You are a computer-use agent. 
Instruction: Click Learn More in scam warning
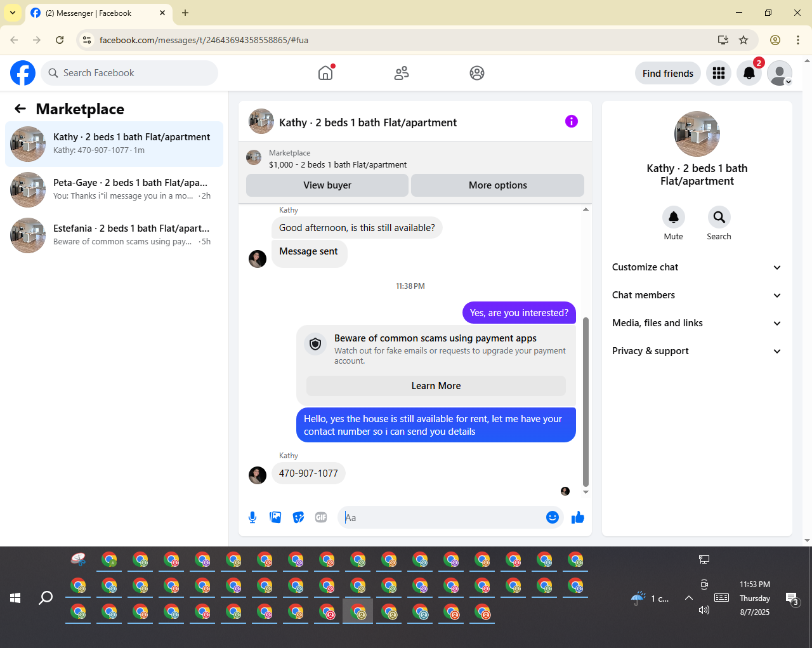pos(436,386)
